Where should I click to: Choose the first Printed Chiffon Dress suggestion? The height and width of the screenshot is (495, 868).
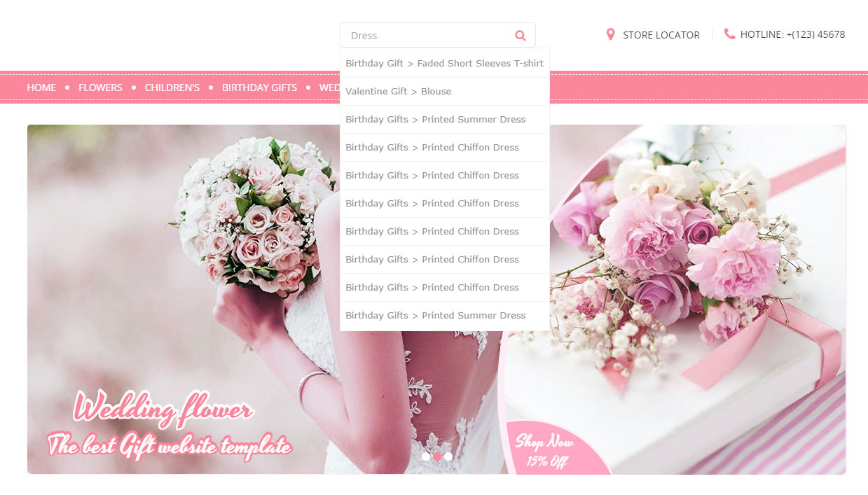coord(432,147)
